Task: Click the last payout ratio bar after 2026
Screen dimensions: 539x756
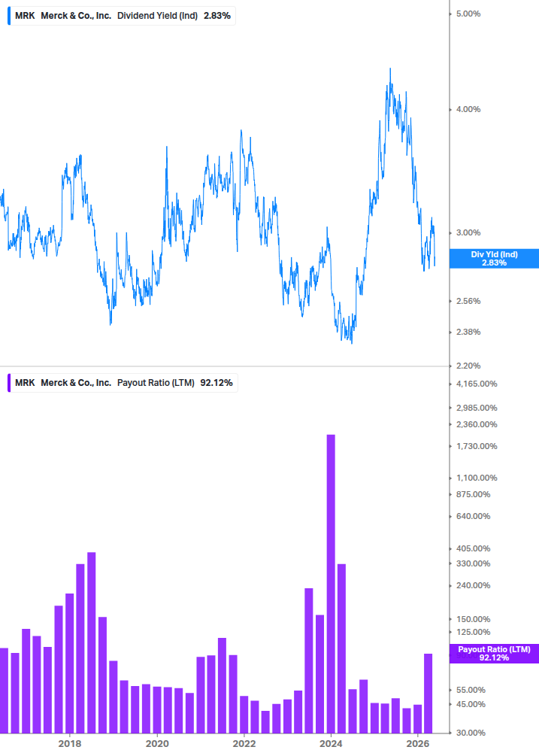Action: (x=428, y=694)
